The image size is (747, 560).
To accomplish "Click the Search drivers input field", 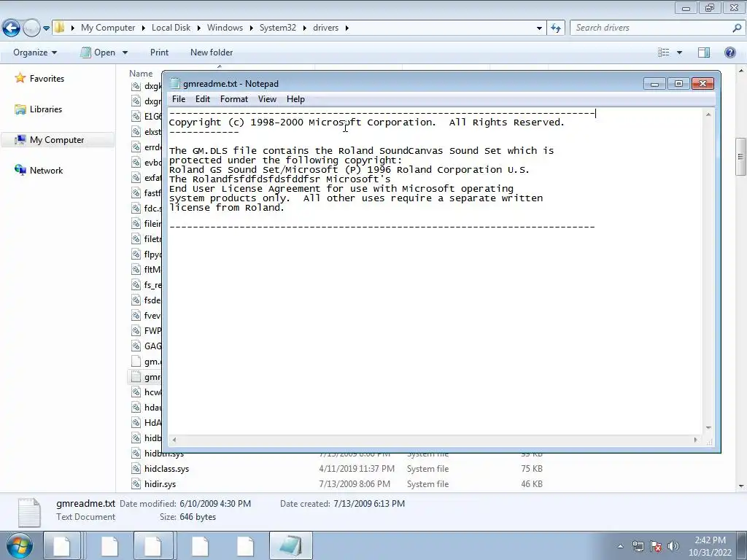I will pyautogui.click(x=650, y=28).
